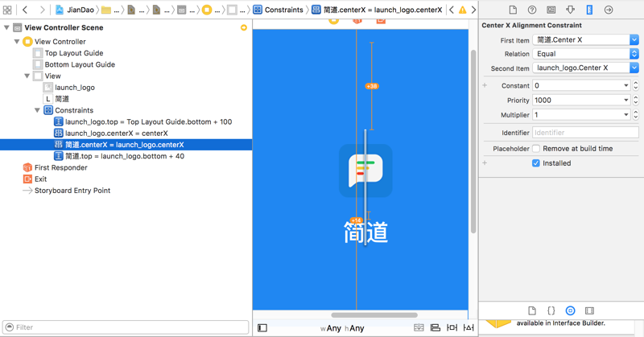Open the Pin constraints menu
Viewport: 644px width, 337px height.
[452, 327]
